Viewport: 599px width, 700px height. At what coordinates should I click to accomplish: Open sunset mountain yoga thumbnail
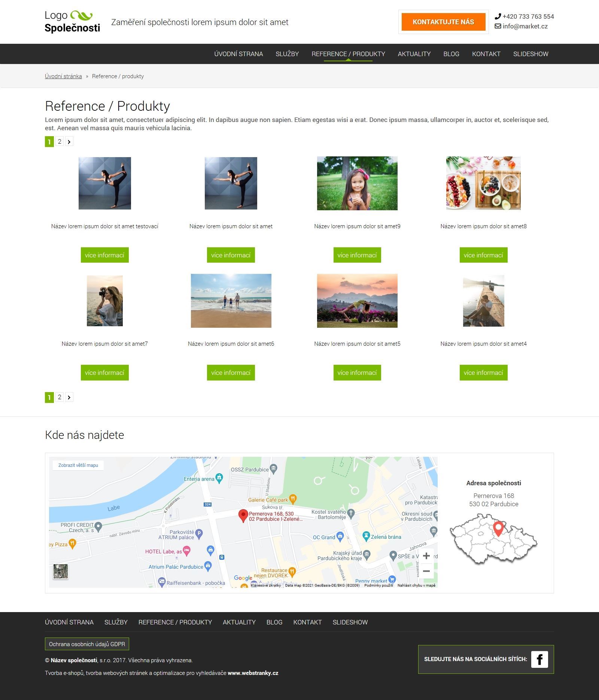[x=357, y=301]
